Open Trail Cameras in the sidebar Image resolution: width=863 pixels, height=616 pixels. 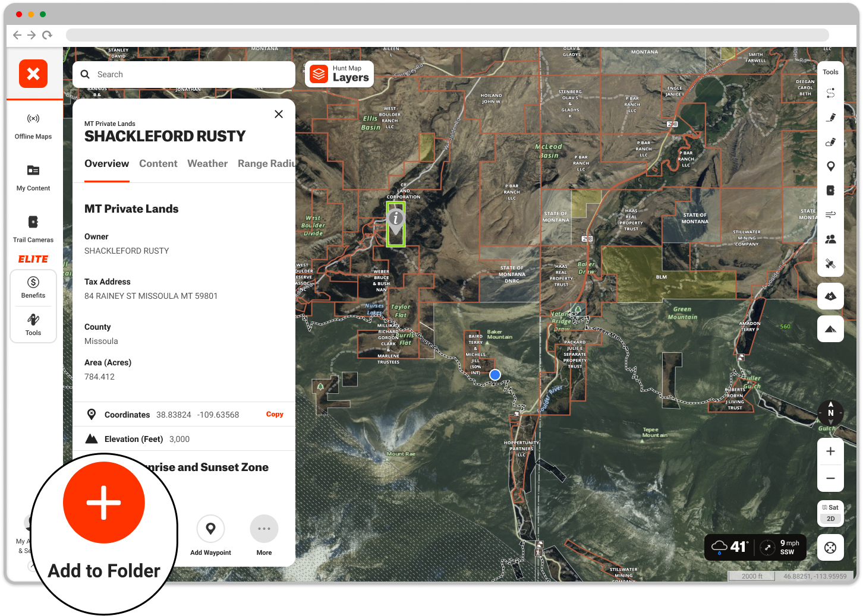[33, 230]
